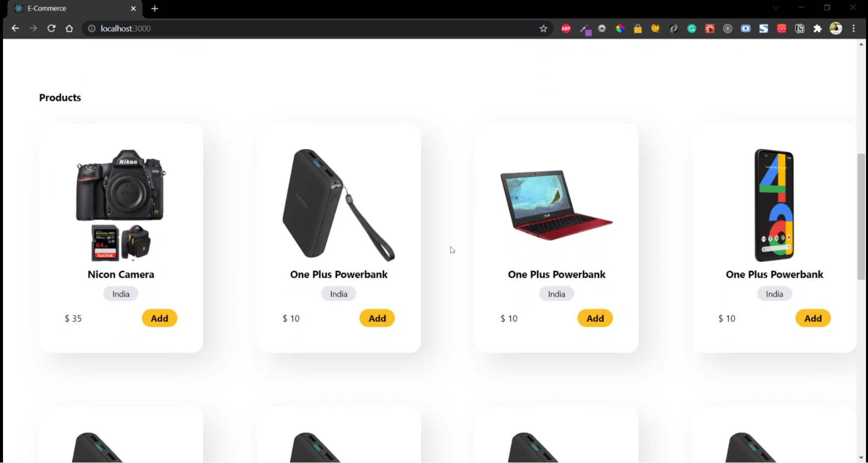868x463 pixels.
Task: Click the Nikon camera product image
Action: point(121,205)
